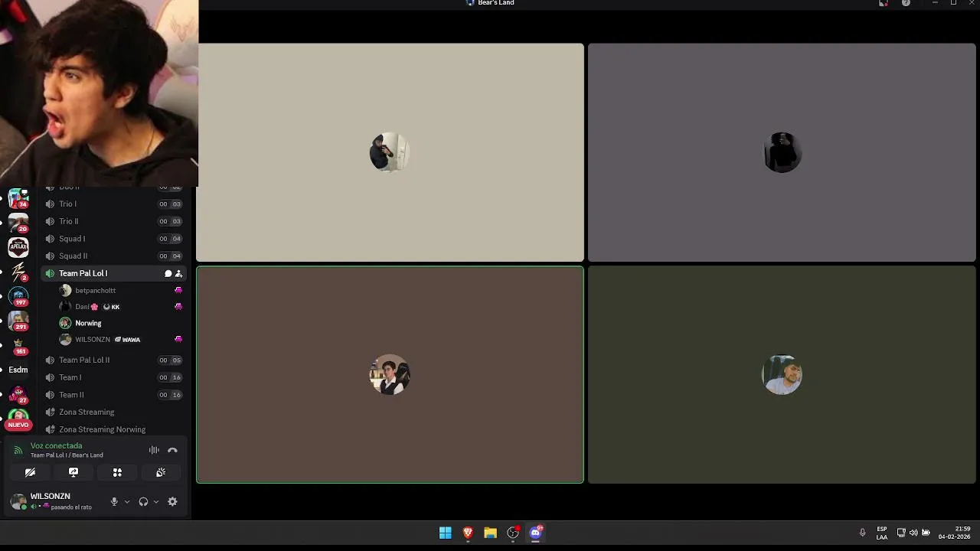Join the Squad II voice channel

click(113, 256)
